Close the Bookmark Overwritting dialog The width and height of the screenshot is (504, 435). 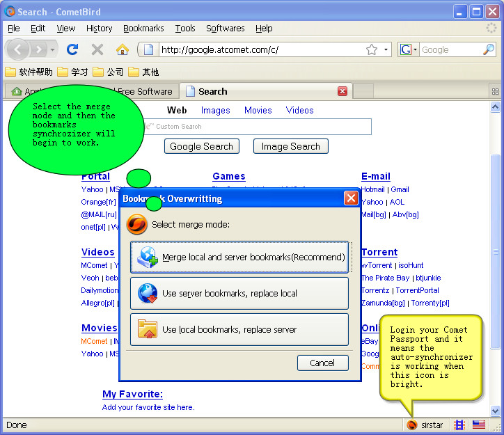(x=351, y=198)
